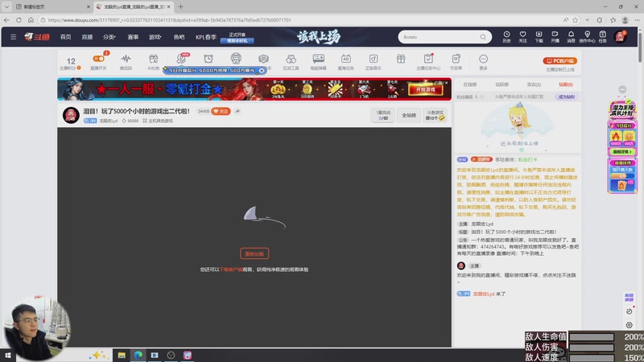Switch to the 活跃榜 tab

[x=502, y=84]
